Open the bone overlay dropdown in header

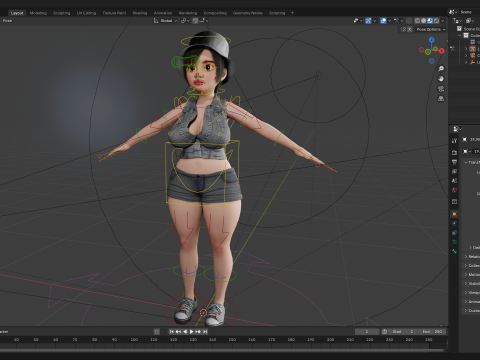point(398,21)
